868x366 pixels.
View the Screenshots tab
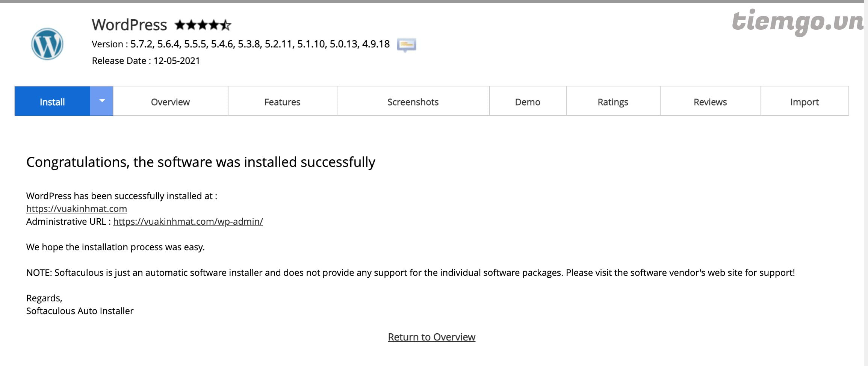pos(413,102)
